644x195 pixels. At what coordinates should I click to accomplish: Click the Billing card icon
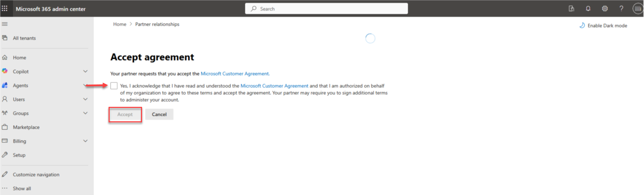[x=5, y=141]
